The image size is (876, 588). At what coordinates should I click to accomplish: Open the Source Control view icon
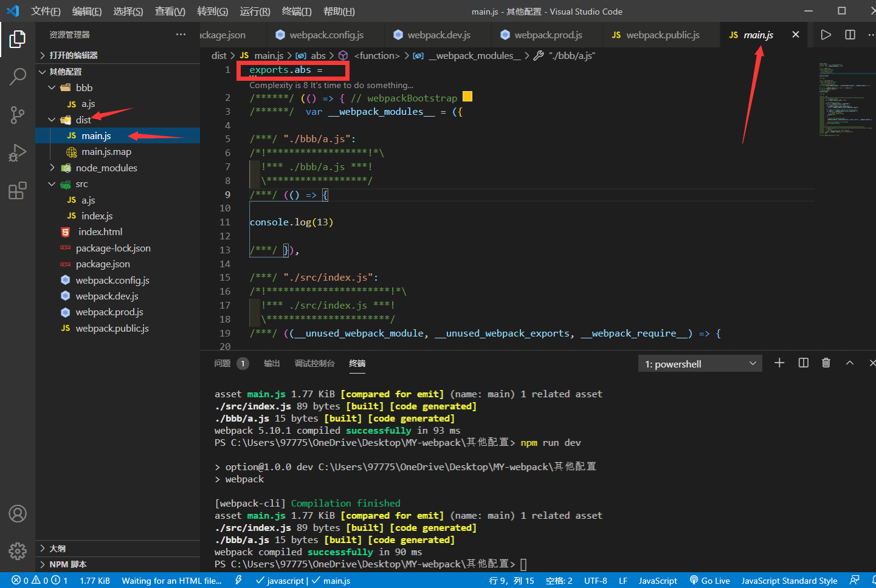(18, 115)
